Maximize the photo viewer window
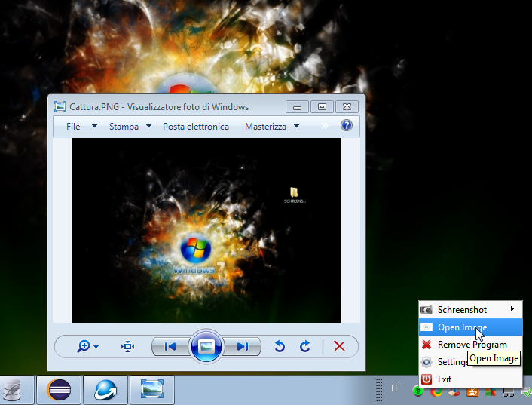Viewport: 532px width, 405px height. point(322,106)
